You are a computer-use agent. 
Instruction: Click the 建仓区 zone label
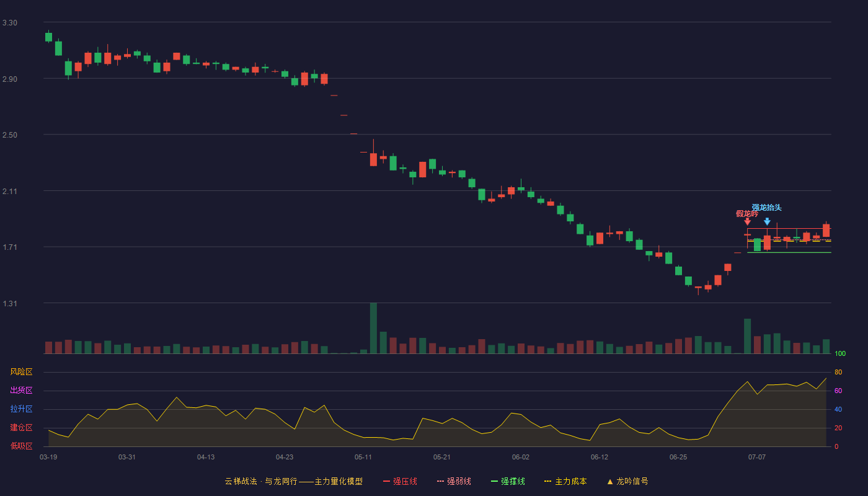click(x=21, y=428)
